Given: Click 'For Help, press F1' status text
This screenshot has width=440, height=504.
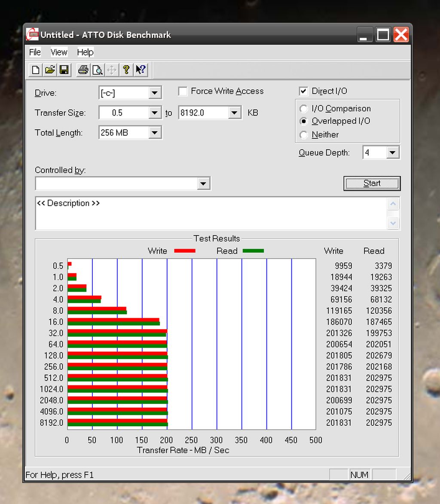Looking at the screenshot, I should pyautogui.click(x=59, y=475).
